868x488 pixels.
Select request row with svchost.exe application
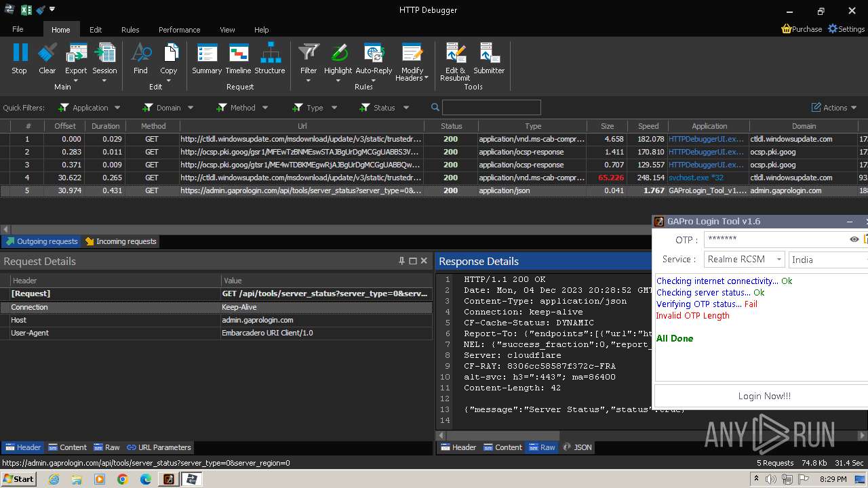[434, 178]
